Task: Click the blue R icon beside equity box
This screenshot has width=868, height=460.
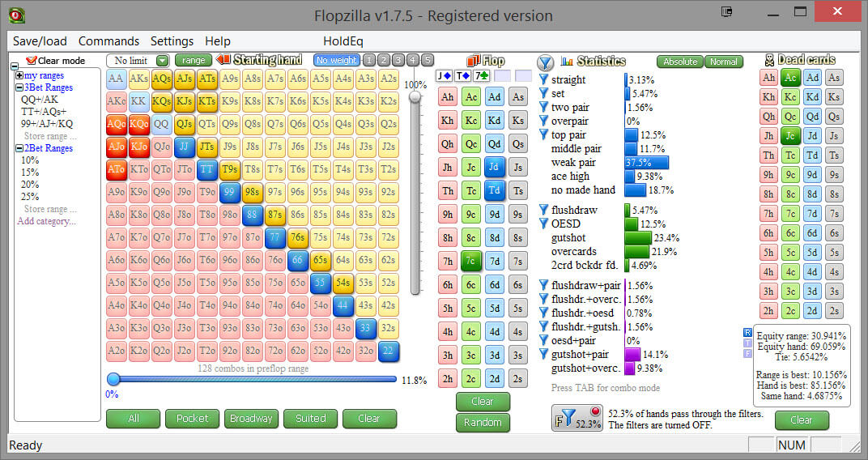Action: [x=748, y=333]
